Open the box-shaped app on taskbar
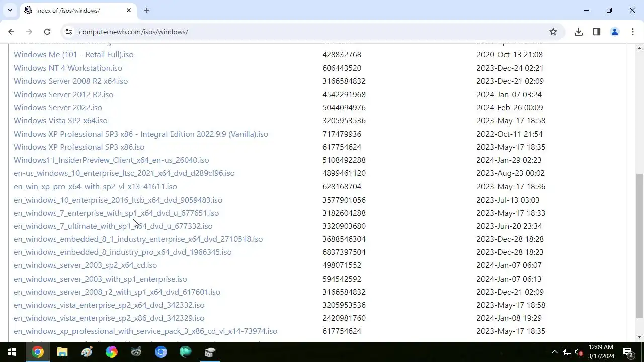This screenshot has width=644, height=362. (x=210, y=352)
